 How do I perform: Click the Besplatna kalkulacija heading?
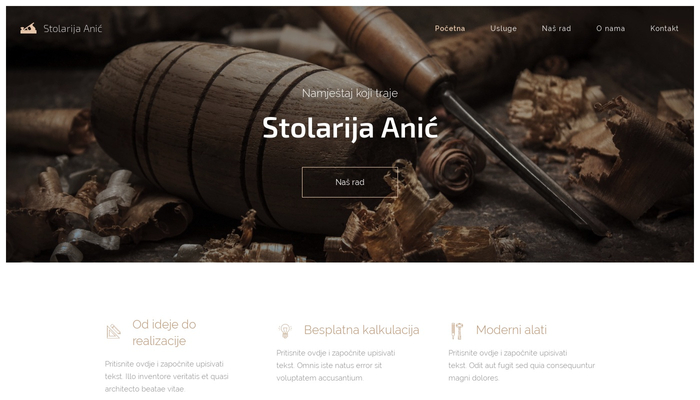point(362,330)
